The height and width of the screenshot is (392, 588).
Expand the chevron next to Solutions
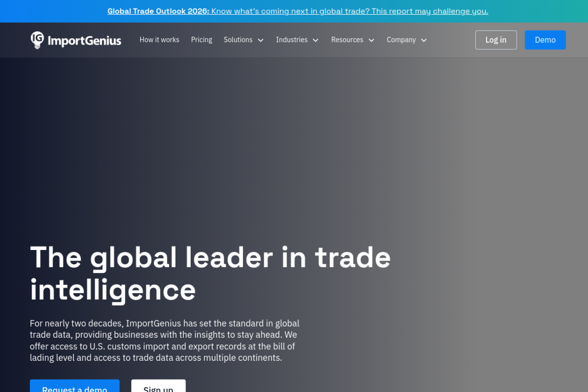pyautogui.click(x=260, y=40)
